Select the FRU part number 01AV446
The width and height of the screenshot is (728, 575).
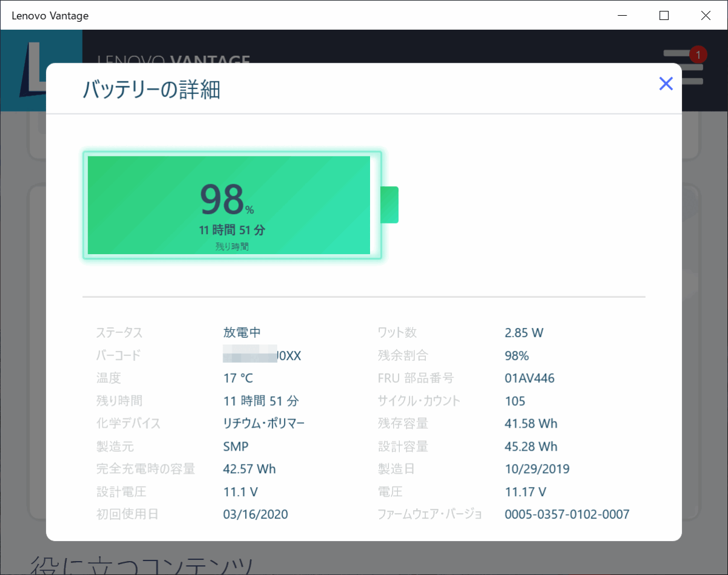[x=530, y=378]
